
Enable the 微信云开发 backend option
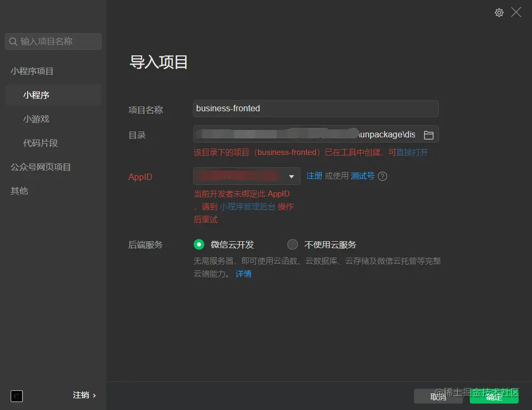tap(199, 244)
